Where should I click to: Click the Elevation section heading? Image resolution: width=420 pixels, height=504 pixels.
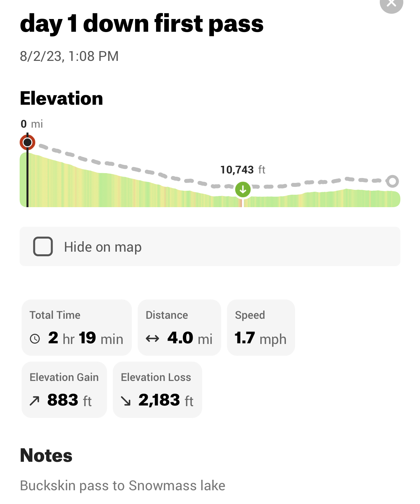[61, 98]
